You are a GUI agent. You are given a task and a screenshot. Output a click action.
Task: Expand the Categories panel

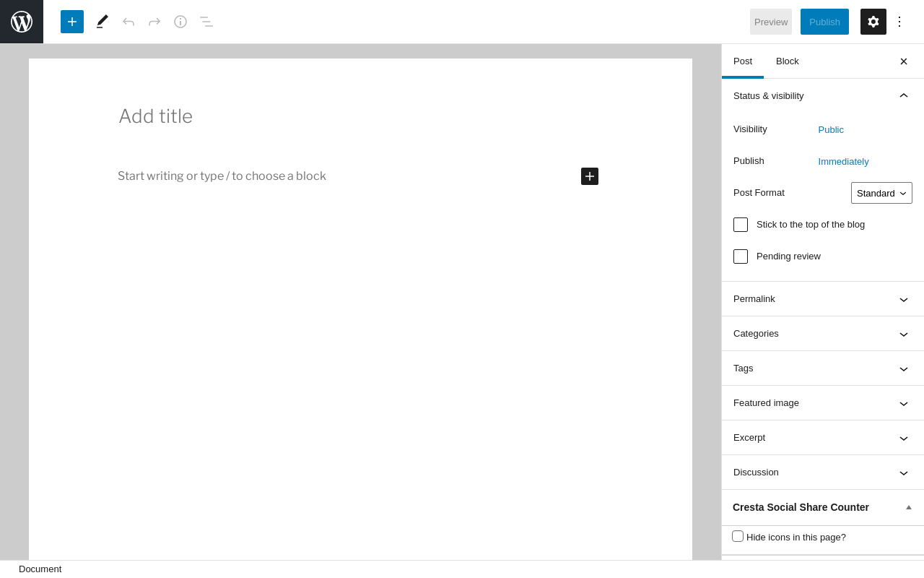pyautogui.click(x=822, y=334)
